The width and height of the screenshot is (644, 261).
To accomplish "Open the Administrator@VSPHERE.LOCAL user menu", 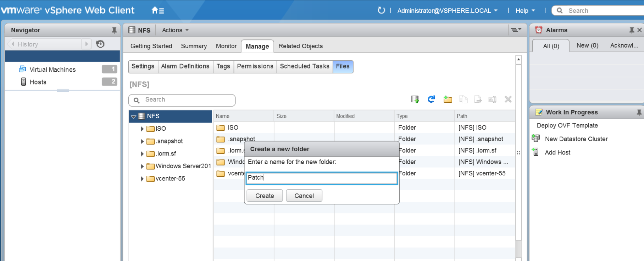I will pyautogui.click(x=447, y=11).
